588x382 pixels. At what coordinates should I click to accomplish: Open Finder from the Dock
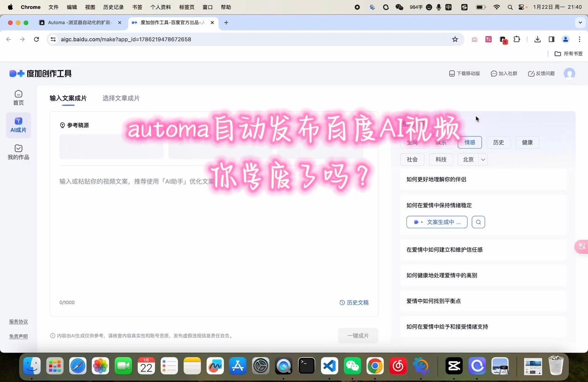[x=32, y=366]
